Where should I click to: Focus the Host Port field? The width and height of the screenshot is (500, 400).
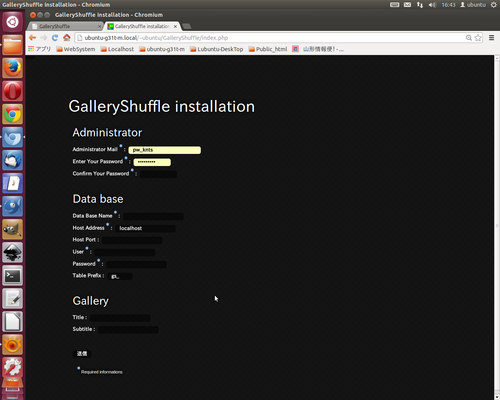132,240
